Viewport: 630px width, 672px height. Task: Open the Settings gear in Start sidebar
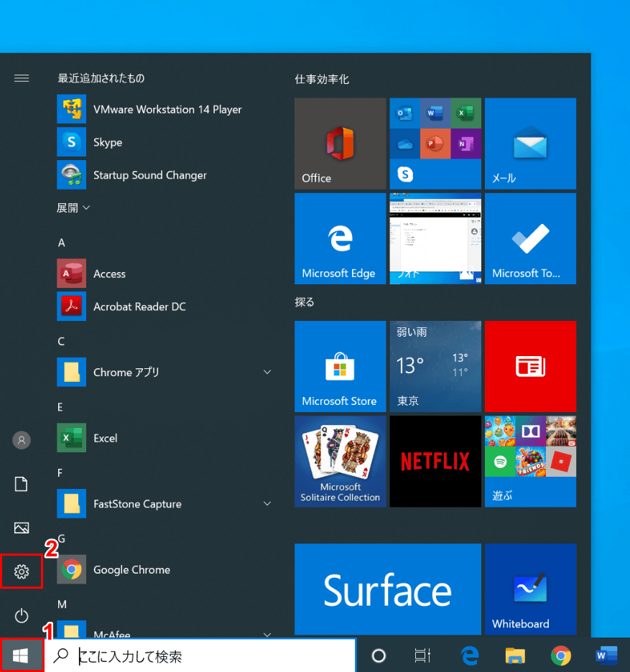click(22, 571)
